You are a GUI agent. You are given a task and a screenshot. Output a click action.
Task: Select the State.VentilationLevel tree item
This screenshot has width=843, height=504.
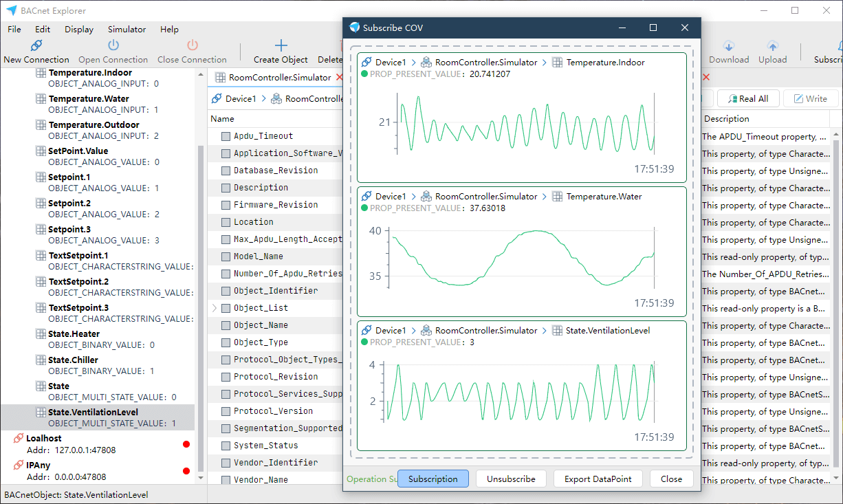98,417
